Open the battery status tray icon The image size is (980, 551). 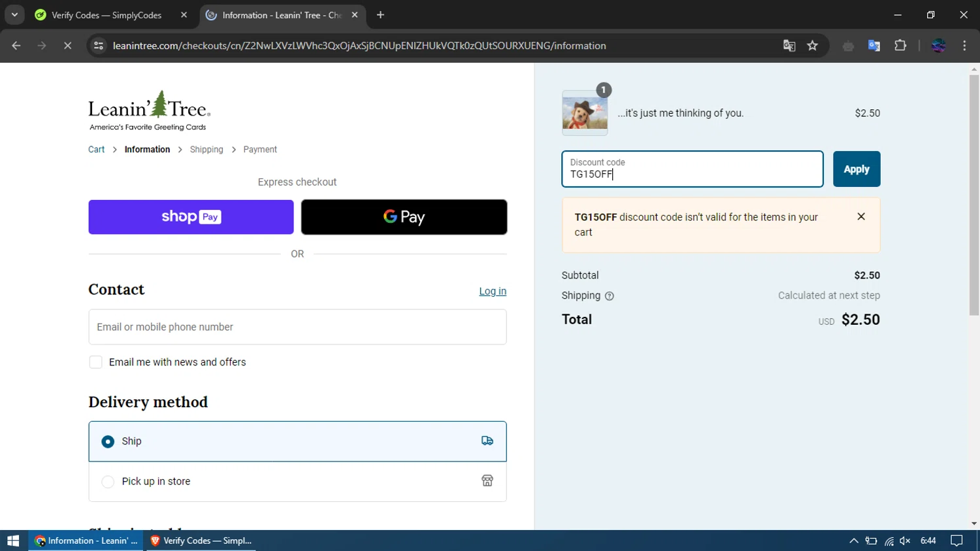[x=872, y=541]
